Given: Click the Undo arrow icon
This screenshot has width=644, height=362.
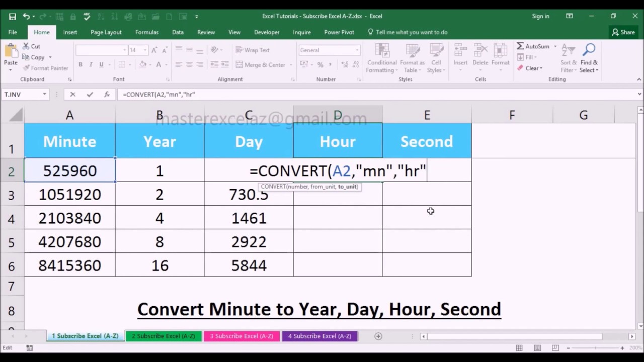Looking at the screenshot, I should pyautogui.click(x=26, y=16).
